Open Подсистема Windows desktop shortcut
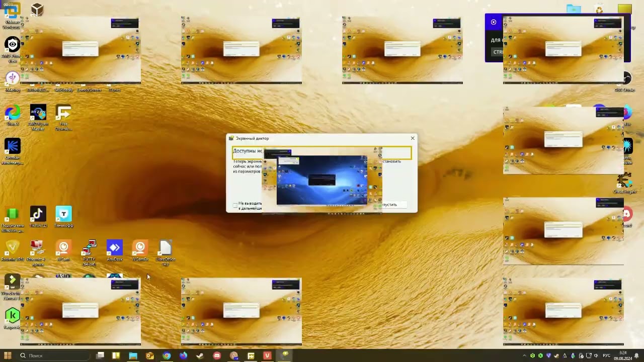This screenshot has height=362, width=644. point(12,219)
